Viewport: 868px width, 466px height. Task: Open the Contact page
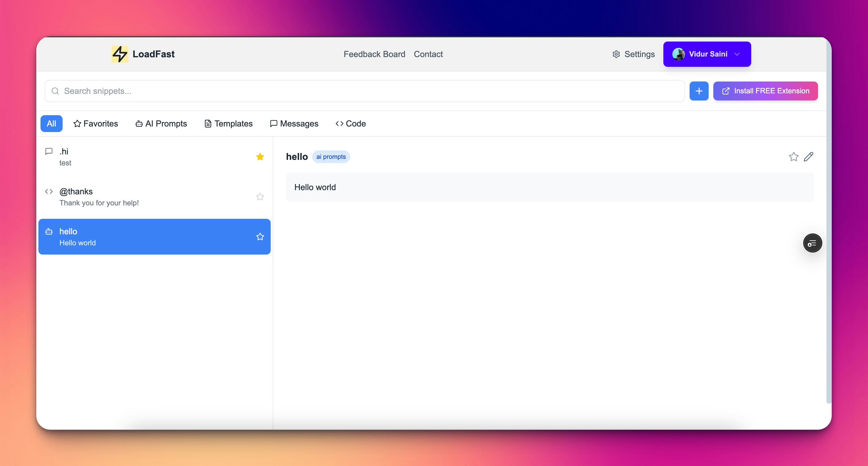428,54
